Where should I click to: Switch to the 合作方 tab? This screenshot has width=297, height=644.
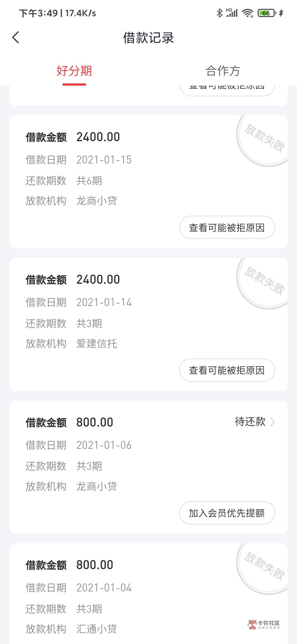coord(223,71)
